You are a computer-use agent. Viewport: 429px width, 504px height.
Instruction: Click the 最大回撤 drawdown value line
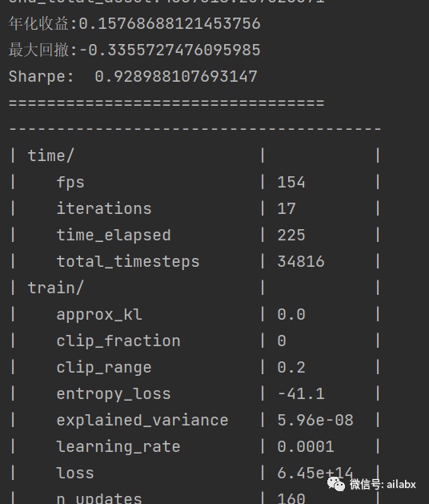click(x=134, y=50)
